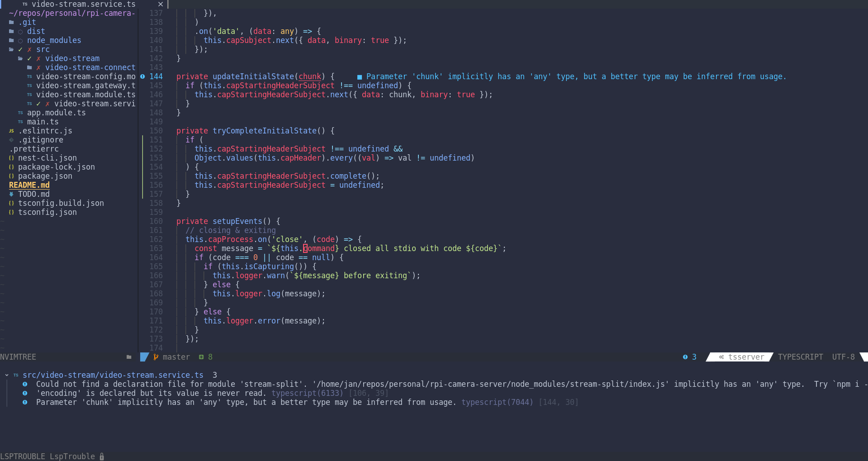Screen dimensions: 868x461
Task: Click the folder icon beside .git
Action: click(x=11, y=22)
